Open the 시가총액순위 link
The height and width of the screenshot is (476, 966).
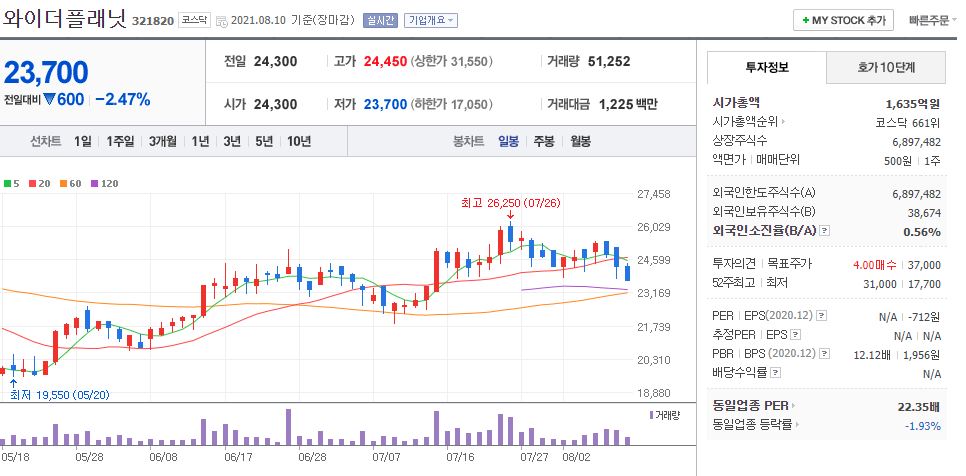(749, 121)
